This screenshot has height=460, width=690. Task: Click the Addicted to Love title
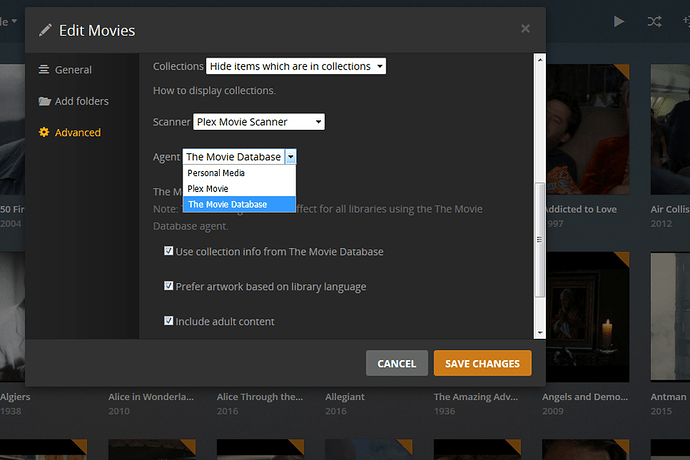pos(581,209)
